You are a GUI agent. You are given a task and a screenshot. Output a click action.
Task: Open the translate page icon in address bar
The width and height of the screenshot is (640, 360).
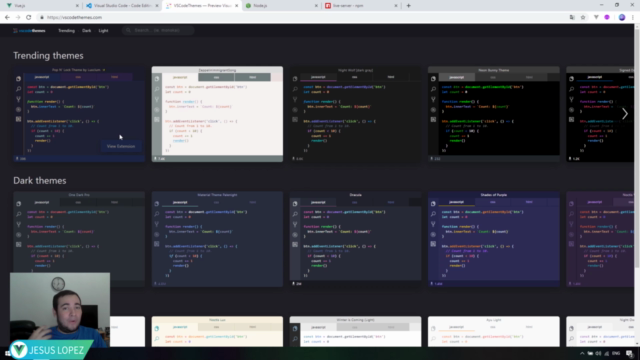572,17
